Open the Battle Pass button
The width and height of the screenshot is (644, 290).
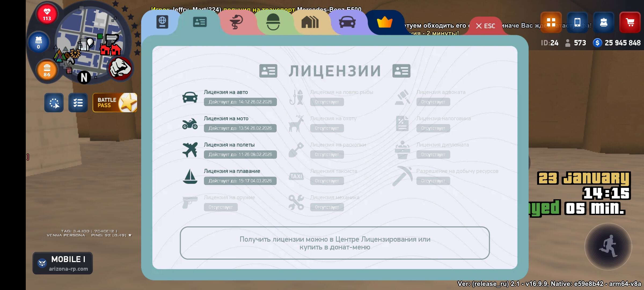(x=115, y=103)
